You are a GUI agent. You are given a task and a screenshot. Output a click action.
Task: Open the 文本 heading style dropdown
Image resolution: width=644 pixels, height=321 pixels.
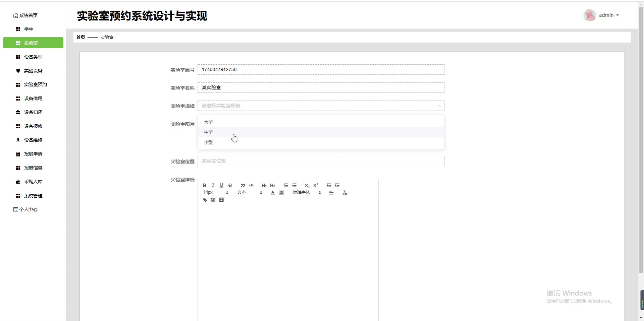click(250, 192)
